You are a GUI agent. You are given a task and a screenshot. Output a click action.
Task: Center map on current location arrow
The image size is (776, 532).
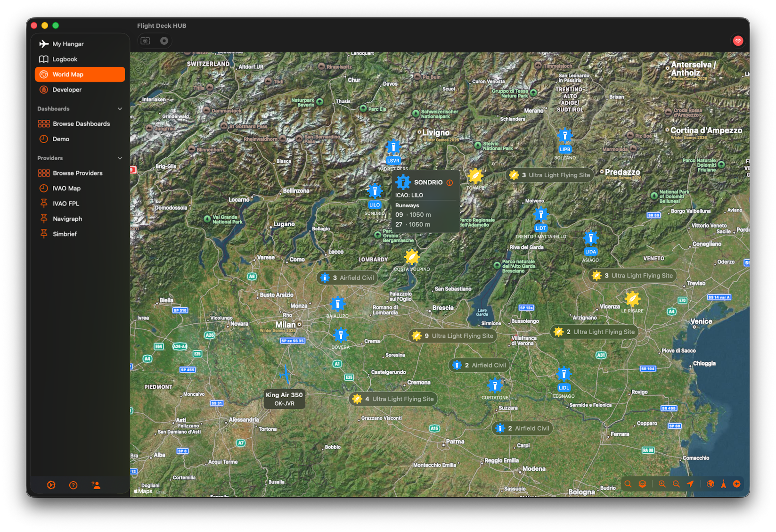tap(690, 484)
